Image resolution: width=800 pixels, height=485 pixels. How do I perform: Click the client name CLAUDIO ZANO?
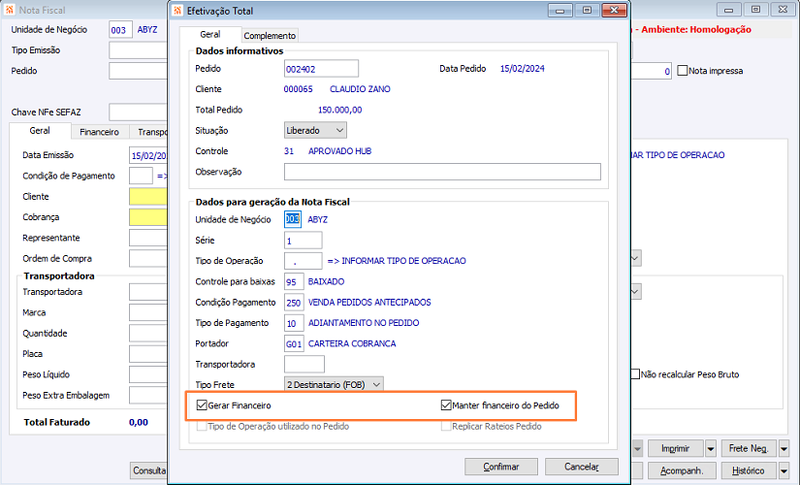click(x=360, y=89)
